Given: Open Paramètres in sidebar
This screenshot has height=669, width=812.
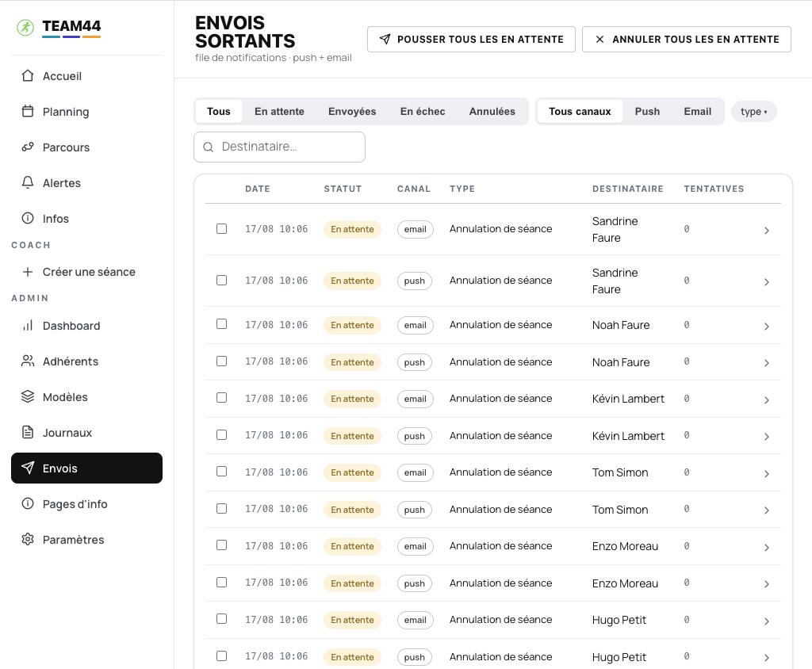Looking at the screenshot, I should (86, 540).
